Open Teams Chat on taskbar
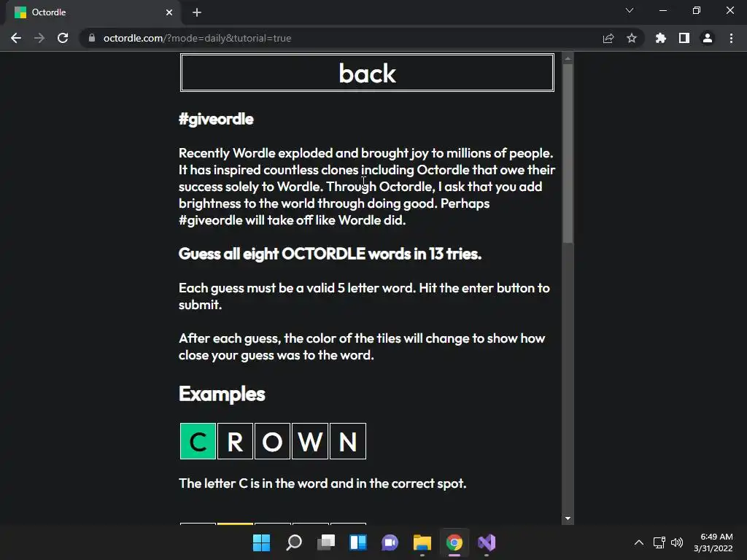747x560 pixels. (x=390, y=542)
